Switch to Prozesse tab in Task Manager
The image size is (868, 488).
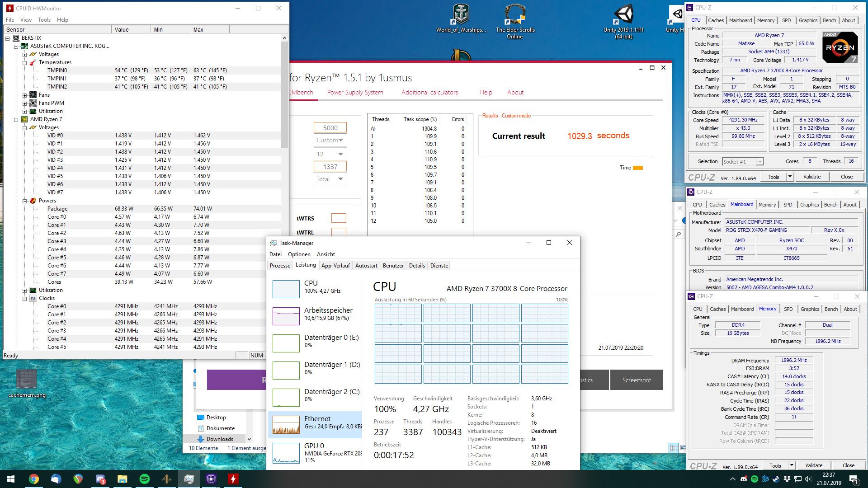pyautogui.click(x=280, y=266)
